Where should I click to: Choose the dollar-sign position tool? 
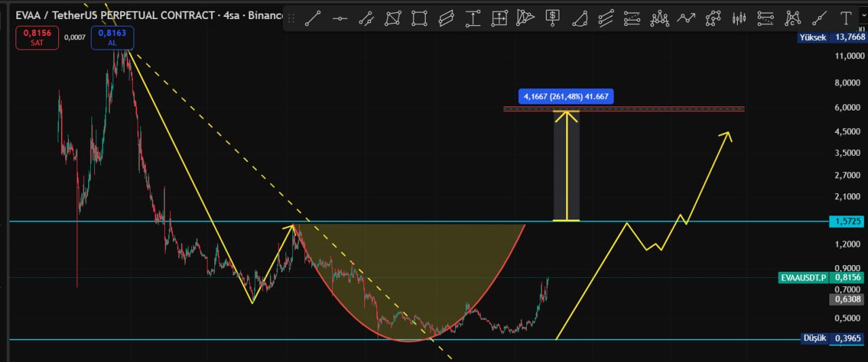point(553,18)
